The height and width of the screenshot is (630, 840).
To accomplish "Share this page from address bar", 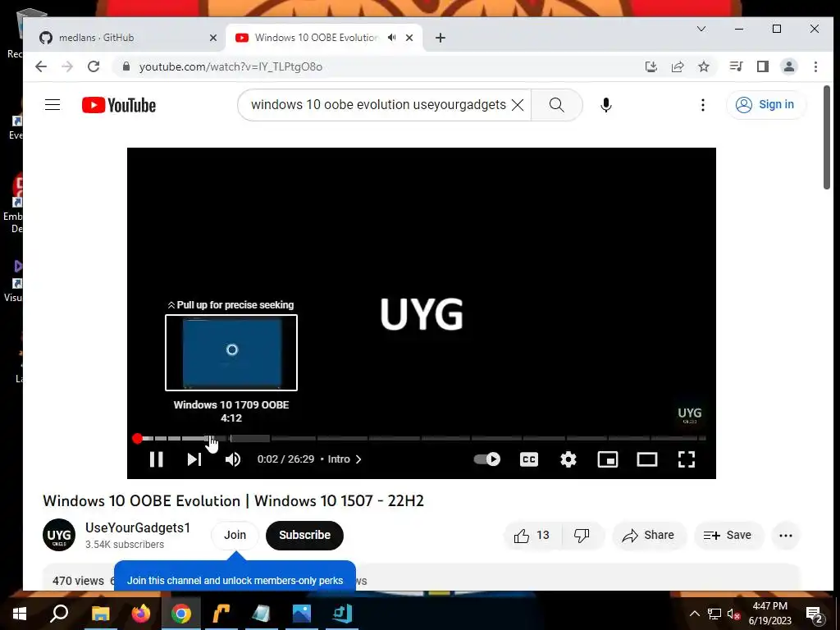I will (x=678, y=66).
